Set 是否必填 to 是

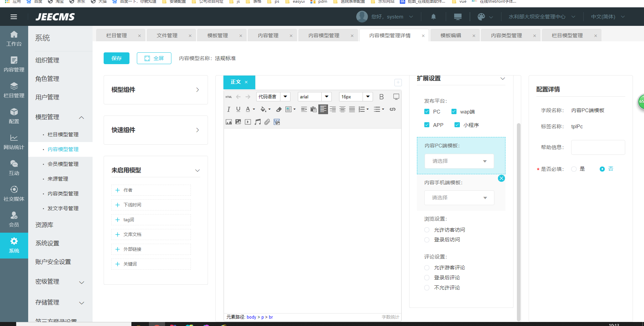click(574, 169)
